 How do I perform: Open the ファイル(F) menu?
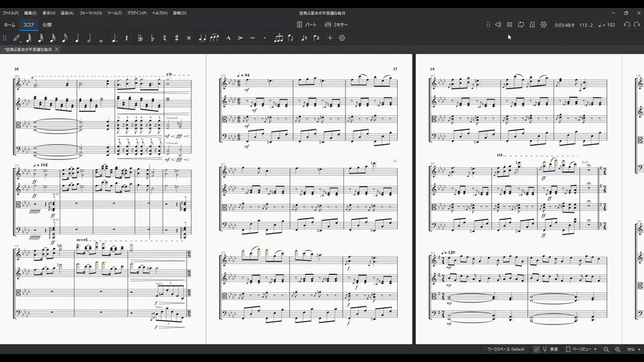pyautogui.click(x=11, y=13)
